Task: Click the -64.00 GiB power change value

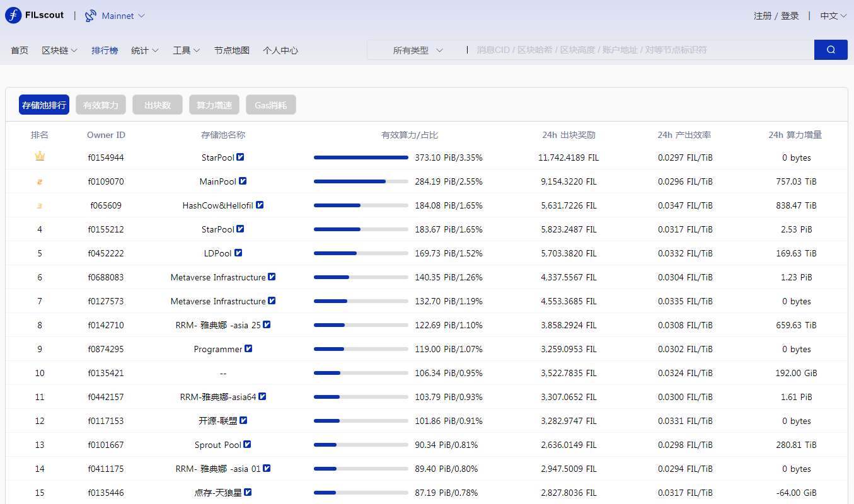Action: coord(796,493)
